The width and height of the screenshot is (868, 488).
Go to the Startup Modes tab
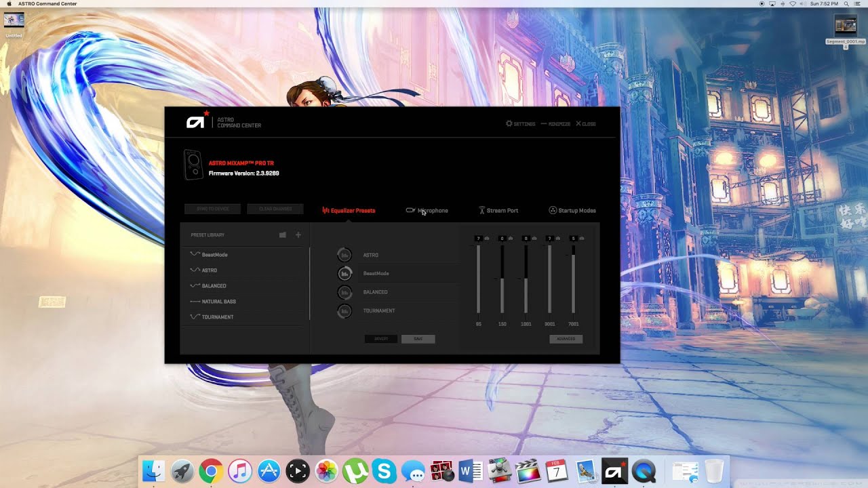(572, 211)
